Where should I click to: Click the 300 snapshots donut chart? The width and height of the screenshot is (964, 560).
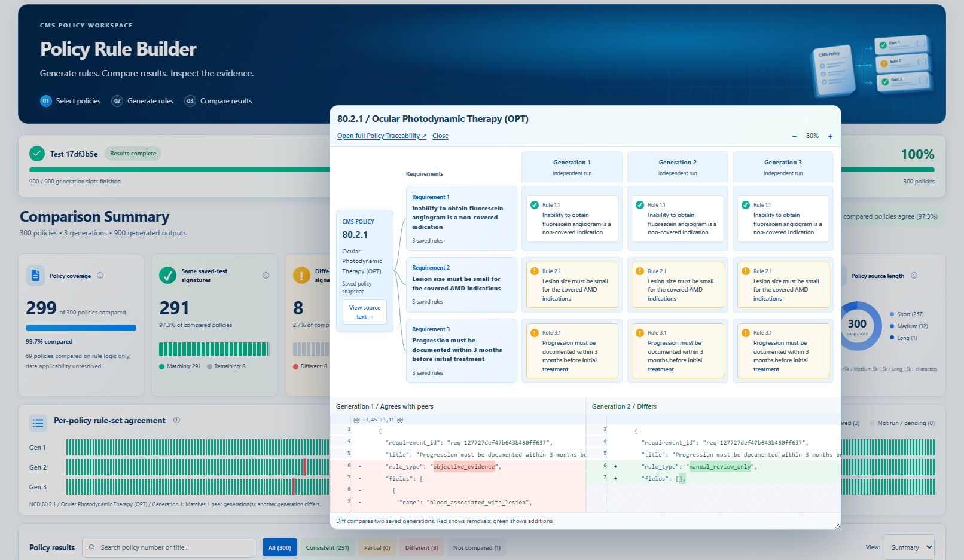coord(857,326)
